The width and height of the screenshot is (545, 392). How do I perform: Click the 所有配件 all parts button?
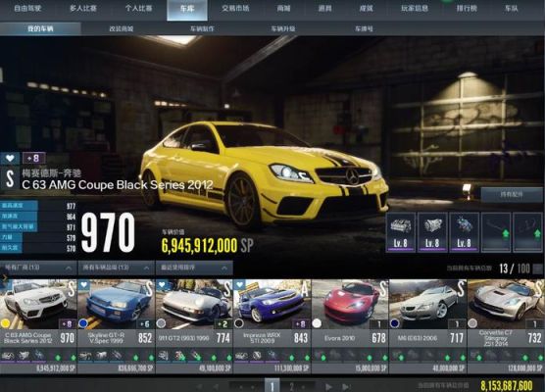tap(512, 195)
